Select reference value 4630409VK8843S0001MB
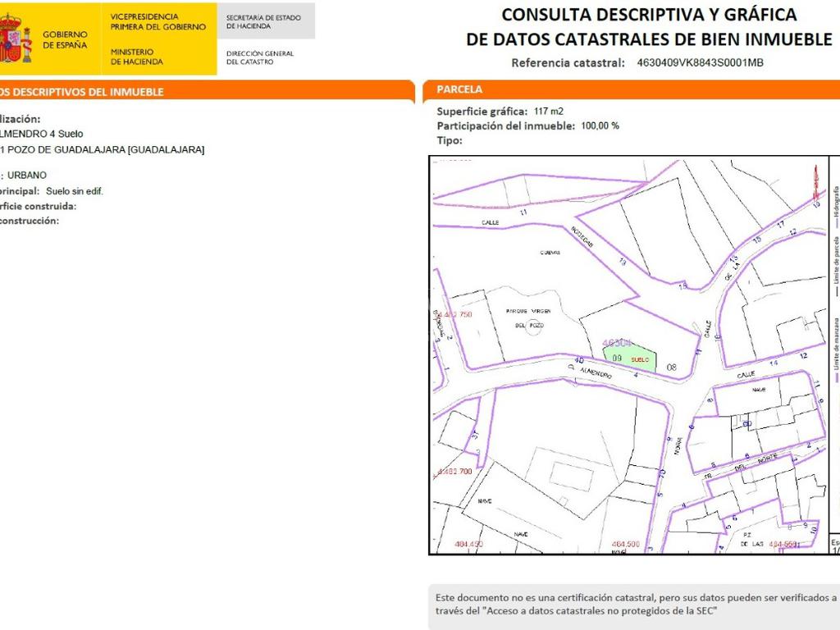 click(700, 62)
